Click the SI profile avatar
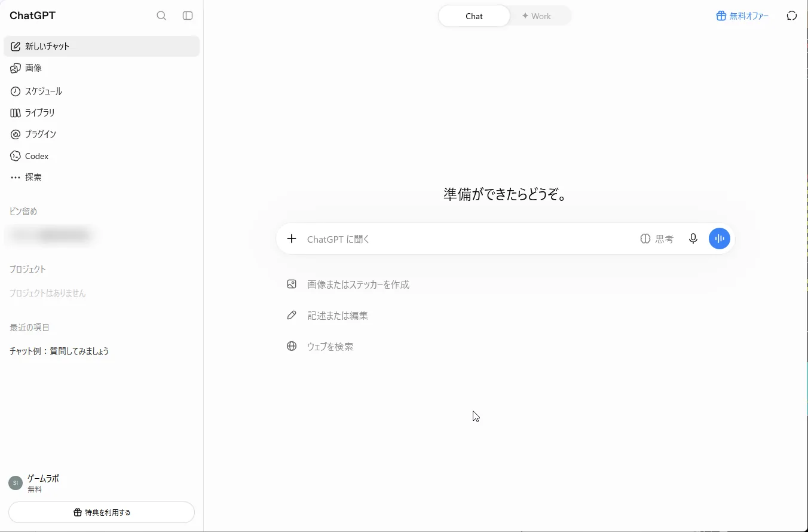 [x=16, y=483]
